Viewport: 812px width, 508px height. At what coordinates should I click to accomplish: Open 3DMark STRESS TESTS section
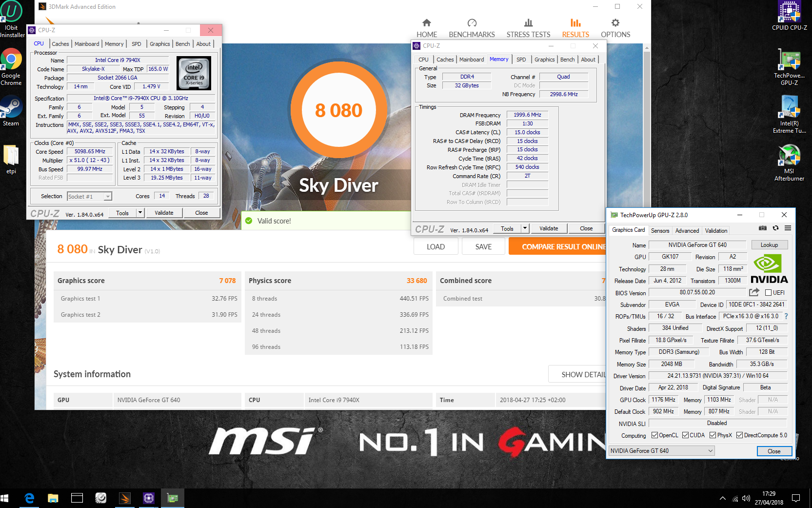pos(528,28)
